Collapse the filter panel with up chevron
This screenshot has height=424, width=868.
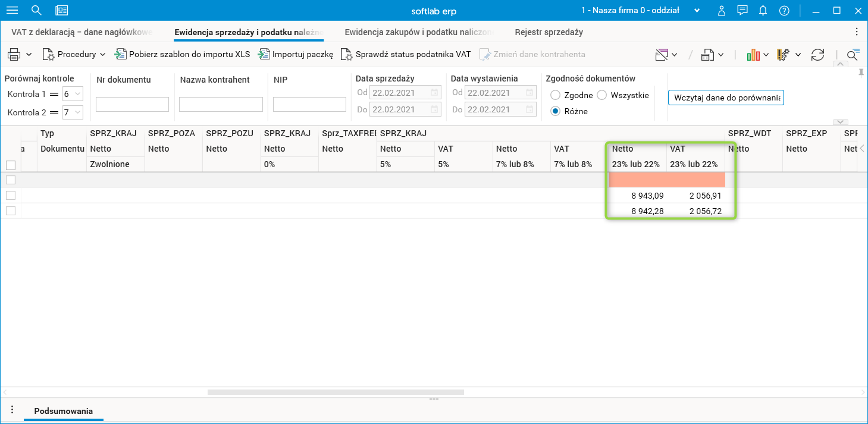pyautogui.click(x=841, y=64)
